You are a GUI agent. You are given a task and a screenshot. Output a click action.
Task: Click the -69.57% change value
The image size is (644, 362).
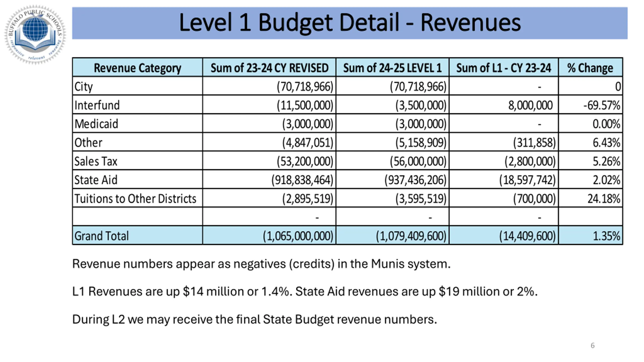click(x=601, y=105)
